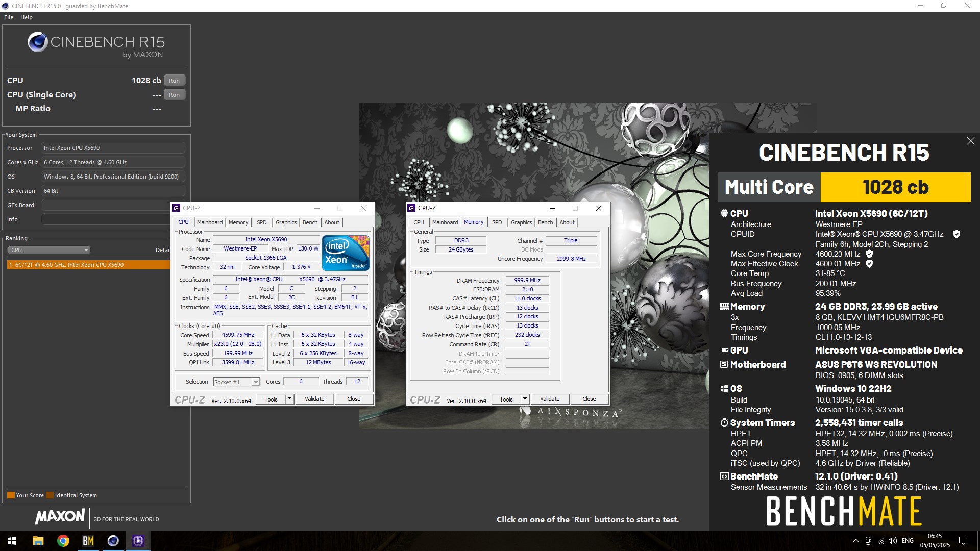
Task: Switch to Cinebench taskbar icon
Action: point(113,541)
